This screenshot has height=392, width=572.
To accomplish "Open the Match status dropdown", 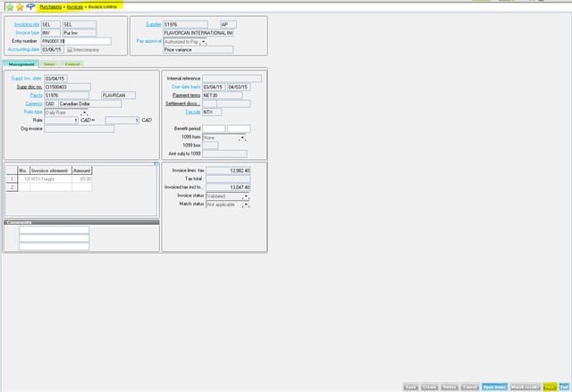I will point(245,204).
